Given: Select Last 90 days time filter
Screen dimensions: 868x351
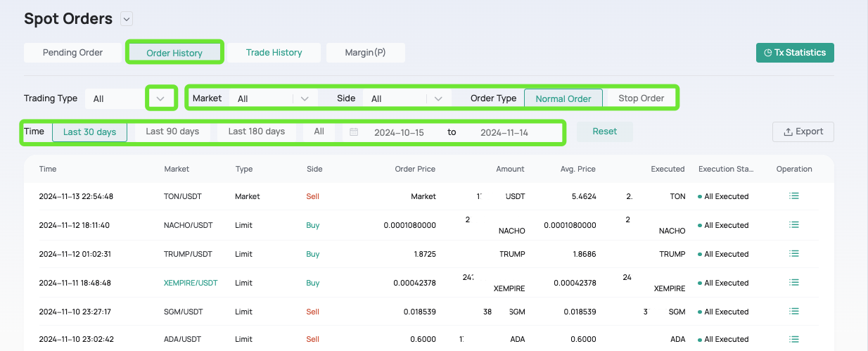Looking at the screenshot, I should tap(172, 132).
